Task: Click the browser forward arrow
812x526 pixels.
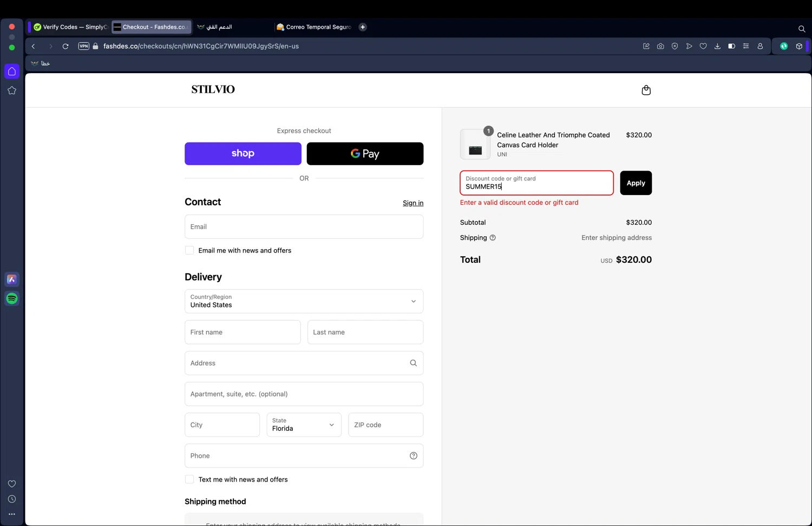Action: [51, 47]
